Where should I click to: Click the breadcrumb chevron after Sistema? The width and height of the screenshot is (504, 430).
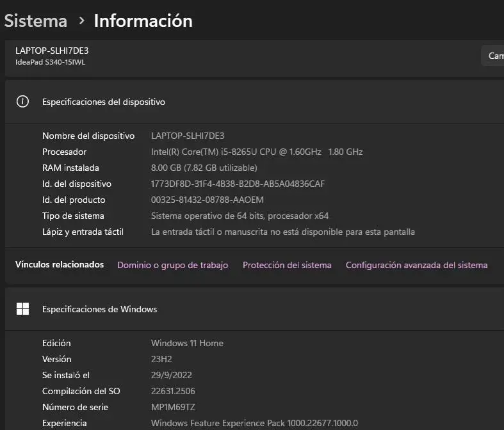tap(81, 21)
